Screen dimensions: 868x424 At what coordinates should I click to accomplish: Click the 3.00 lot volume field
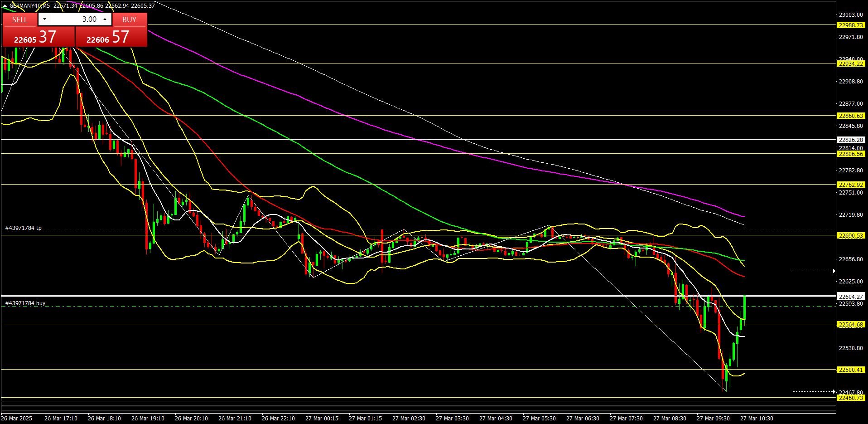click(75, 19)
